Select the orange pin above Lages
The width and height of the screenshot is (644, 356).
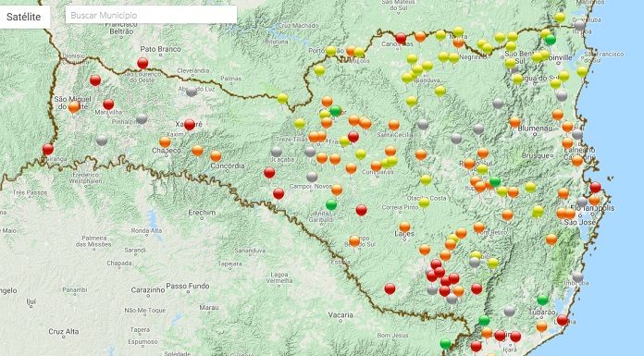pyautogui.click(x=405, y=227)
